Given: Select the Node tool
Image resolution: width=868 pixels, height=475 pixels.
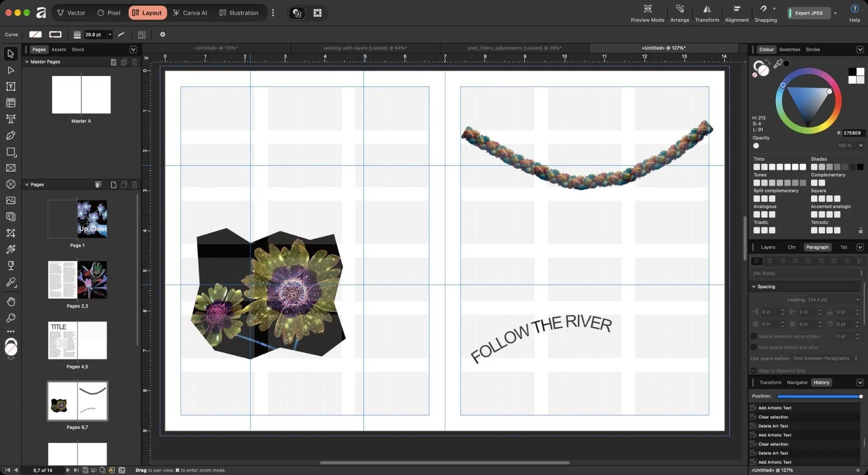Looking at the screenshot, I should pyautogui.click(x=10, y=70).
